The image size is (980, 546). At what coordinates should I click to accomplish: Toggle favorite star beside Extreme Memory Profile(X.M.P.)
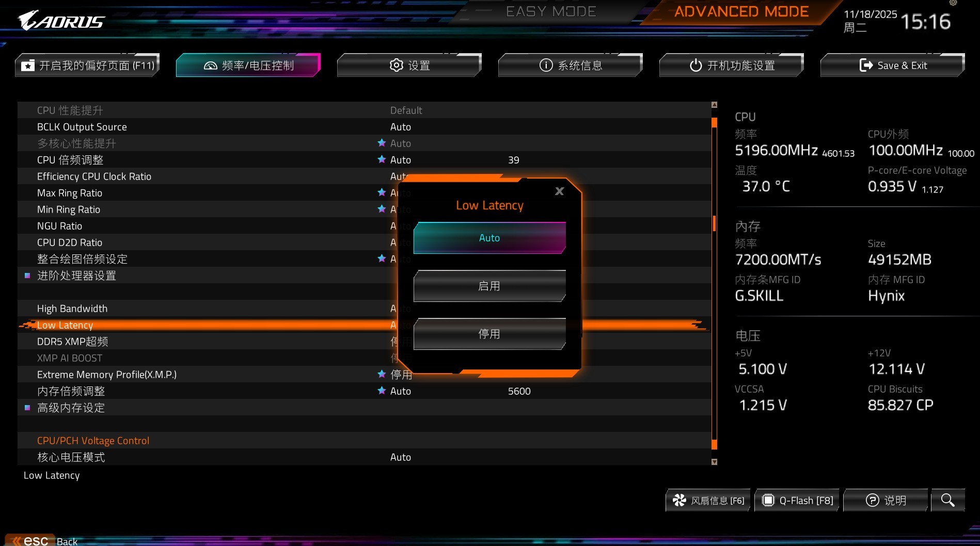tap(382, 374)
